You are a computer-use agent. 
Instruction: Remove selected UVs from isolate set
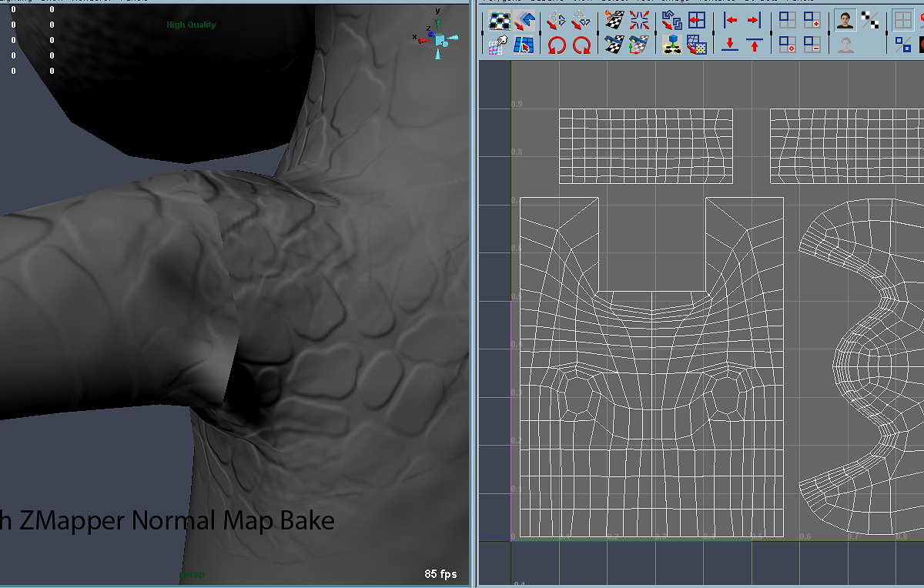[x=812, y=45]
